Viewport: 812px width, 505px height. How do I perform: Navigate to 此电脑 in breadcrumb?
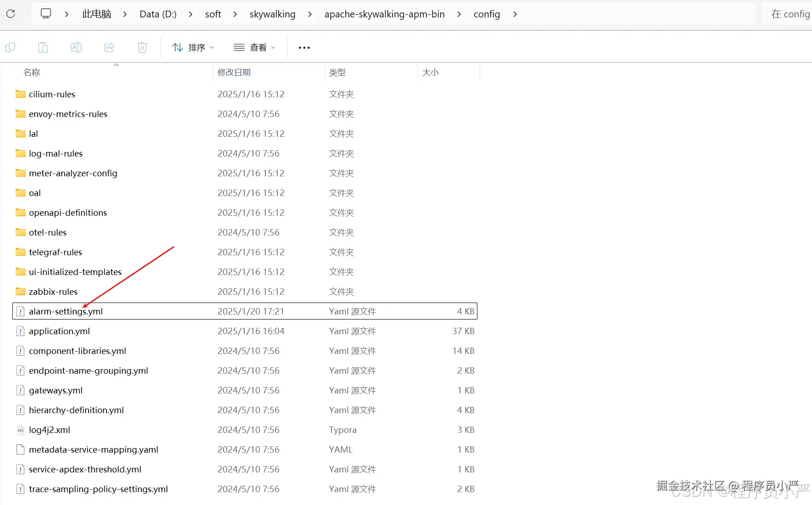click(x=96, y=14)
